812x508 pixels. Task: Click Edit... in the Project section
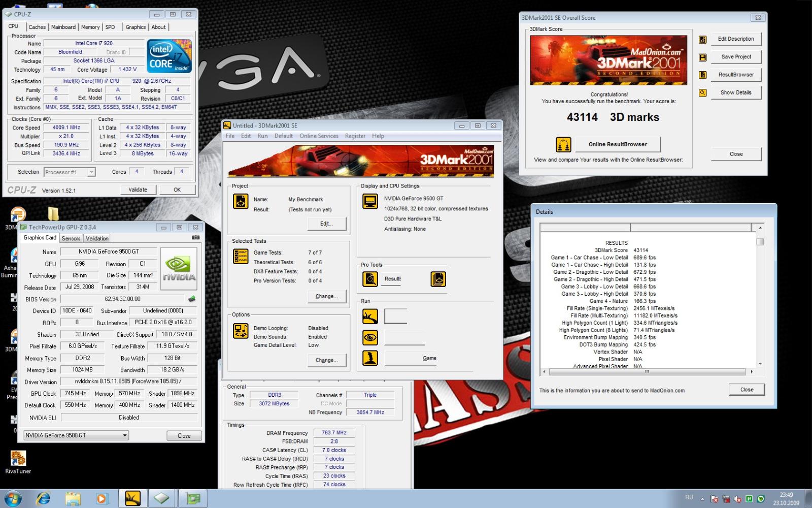[327, 224]
